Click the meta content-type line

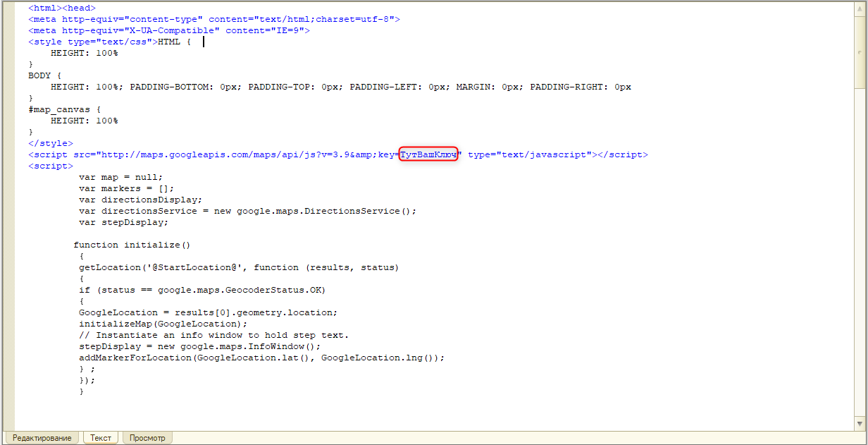[214, 19]
